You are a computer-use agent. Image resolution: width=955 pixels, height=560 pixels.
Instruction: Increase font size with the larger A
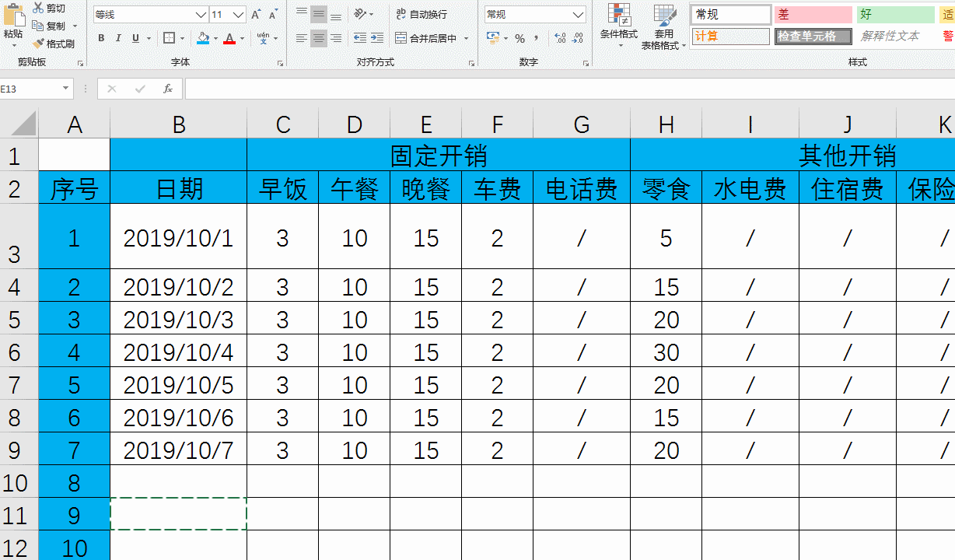(256, 15)
